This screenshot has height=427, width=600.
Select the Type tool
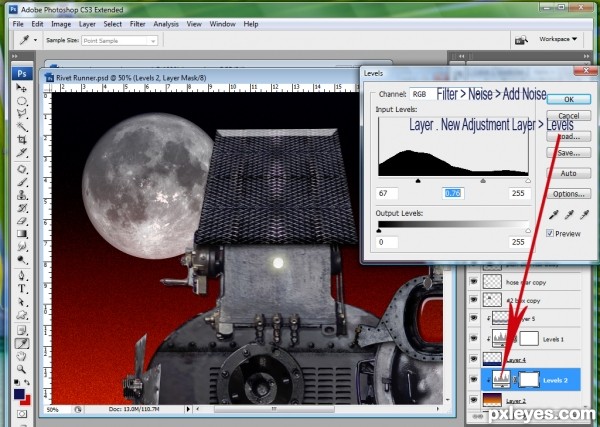point(21,289)
